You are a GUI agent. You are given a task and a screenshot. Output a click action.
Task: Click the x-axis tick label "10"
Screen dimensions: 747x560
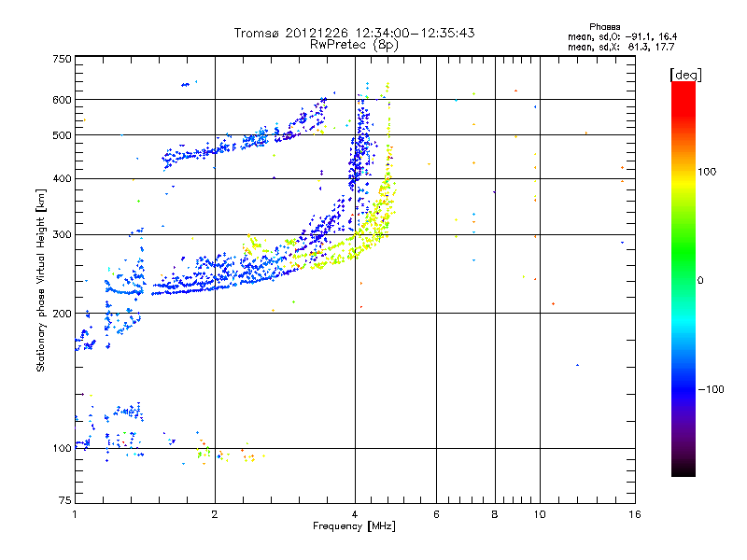click(540, 514)
